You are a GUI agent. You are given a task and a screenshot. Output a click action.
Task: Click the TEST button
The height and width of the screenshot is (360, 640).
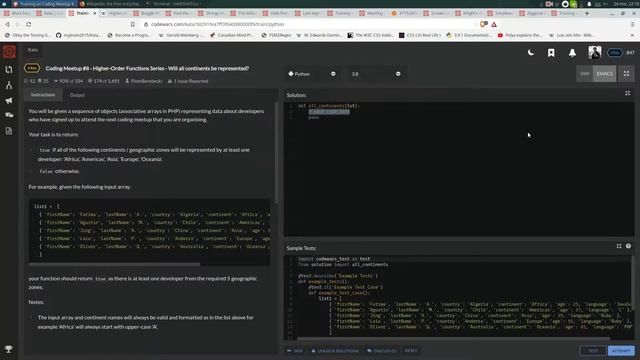pos(593,351)
